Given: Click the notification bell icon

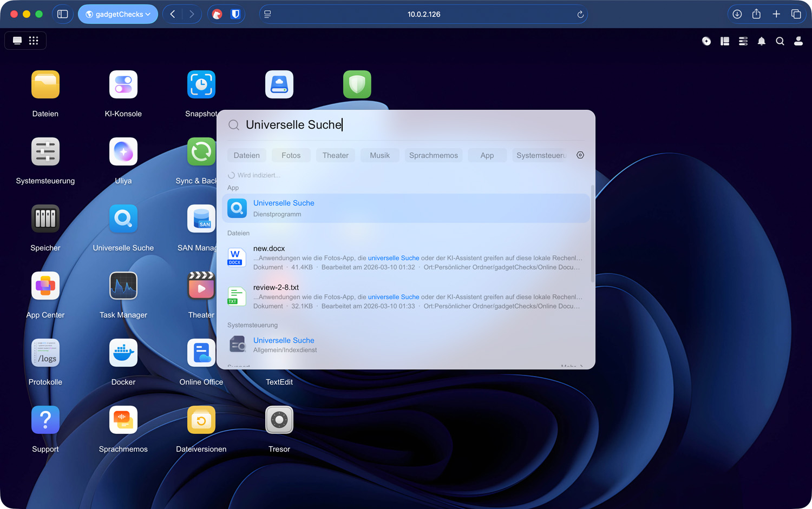Looking at the screenshot, I should click(x=762, y=41).
